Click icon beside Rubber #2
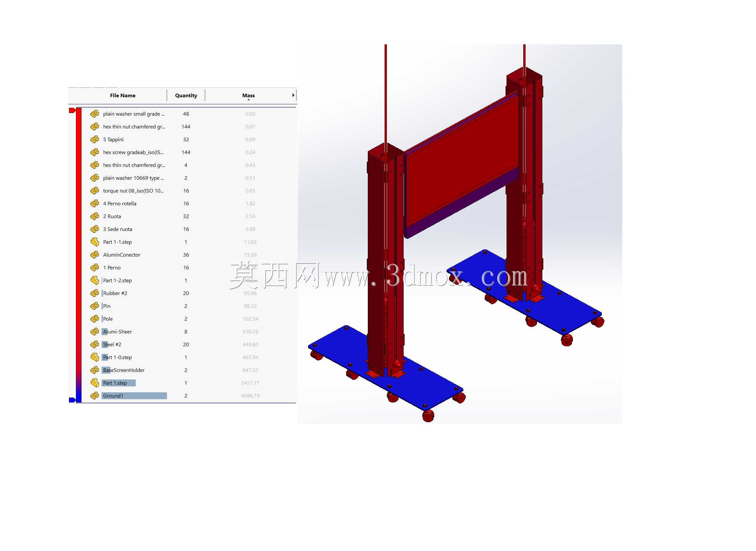756x551 pixels. [95, 293]
